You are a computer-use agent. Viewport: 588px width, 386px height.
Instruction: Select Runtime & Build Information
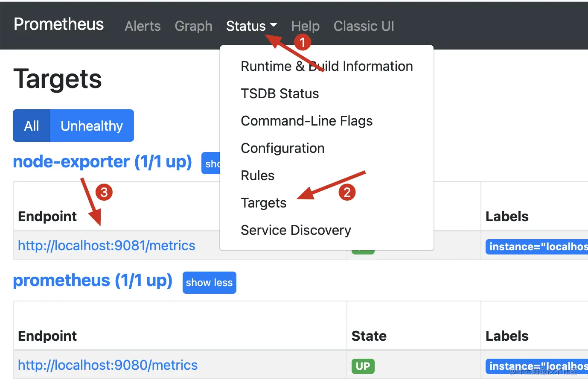(x=327, y=66)
